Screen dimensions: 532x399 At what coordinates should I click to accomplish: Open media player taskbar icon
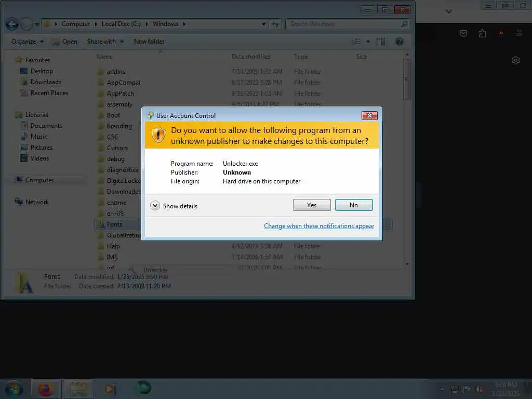[x=110, y=389]
